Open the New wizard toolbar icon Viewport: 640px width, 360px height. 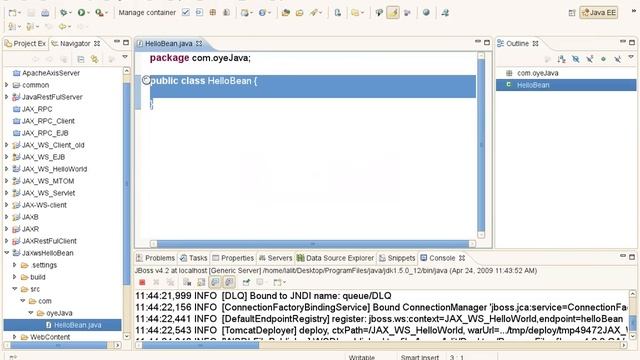point(13,13)
